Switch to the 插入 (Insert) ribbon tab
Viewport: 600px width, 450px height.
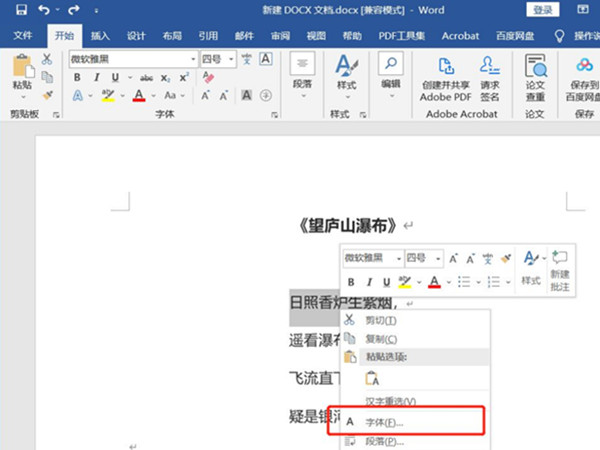[100, 35]
